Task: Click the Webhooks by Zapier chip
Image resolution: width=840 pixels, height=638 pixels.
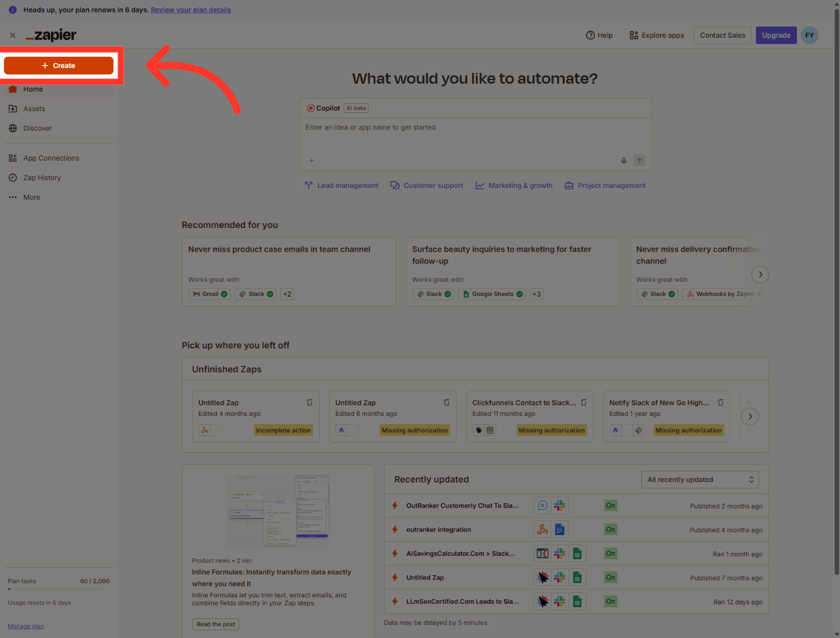Action: [x=724, y=294]
